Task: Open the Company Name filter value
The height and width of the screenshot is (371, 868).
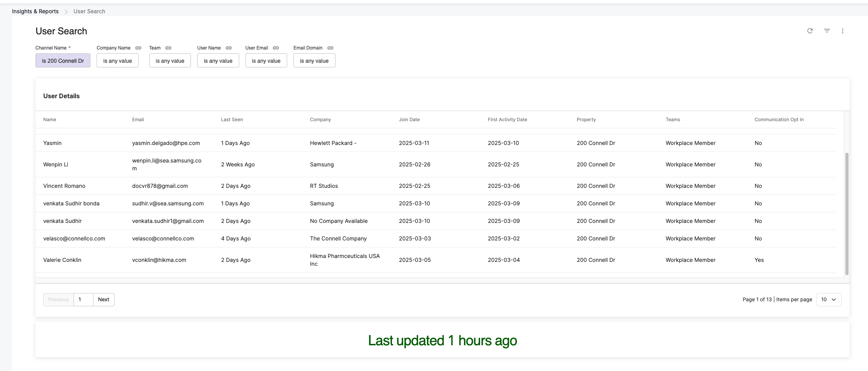Action: (x=118, y=60)
